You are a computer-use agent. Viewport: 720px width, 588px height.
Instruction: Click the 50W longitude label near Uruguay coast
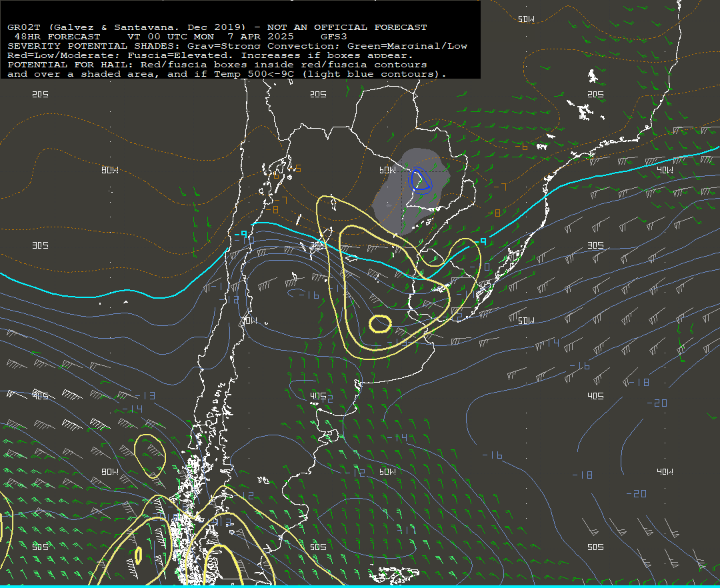click(526, 321)
